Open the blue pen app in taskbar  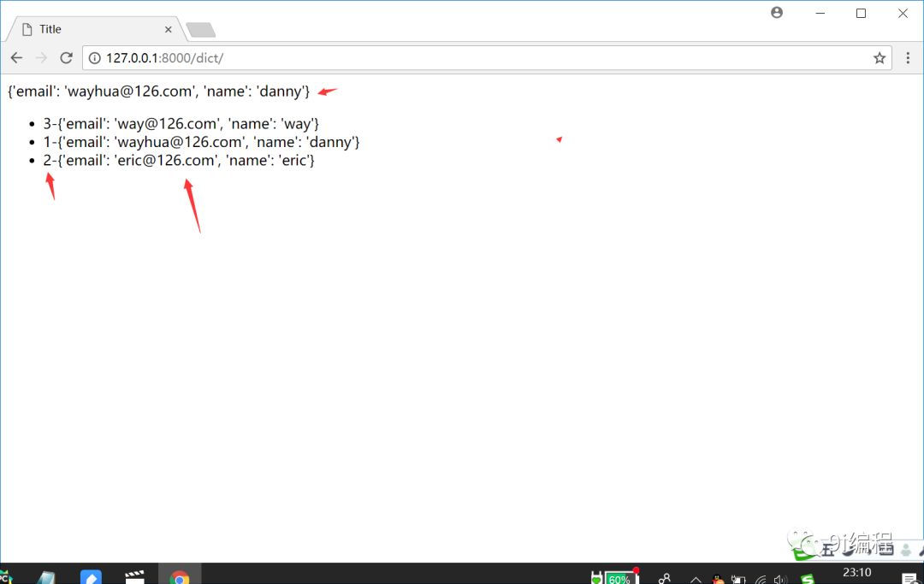tap(91, 577)
